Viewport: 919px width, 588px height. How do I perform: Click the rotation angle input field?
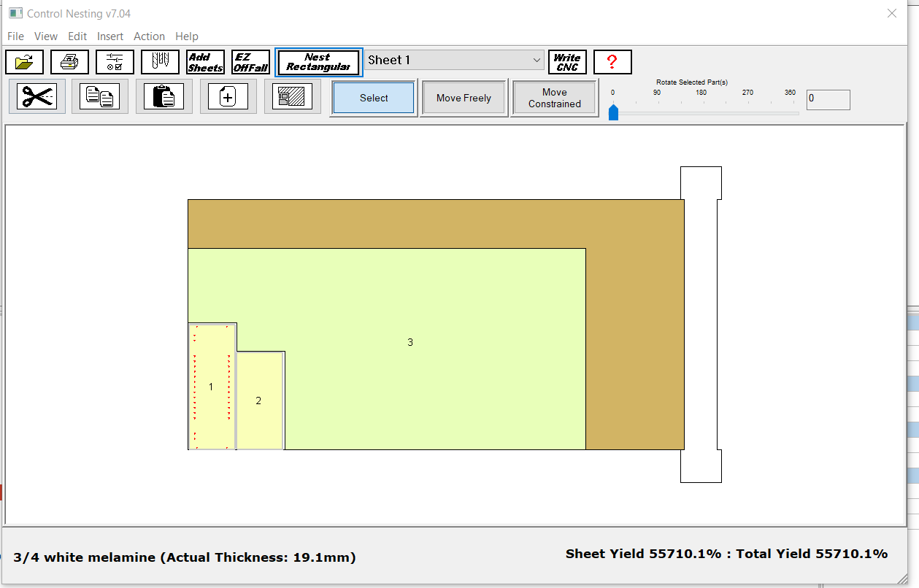[828, 100]
